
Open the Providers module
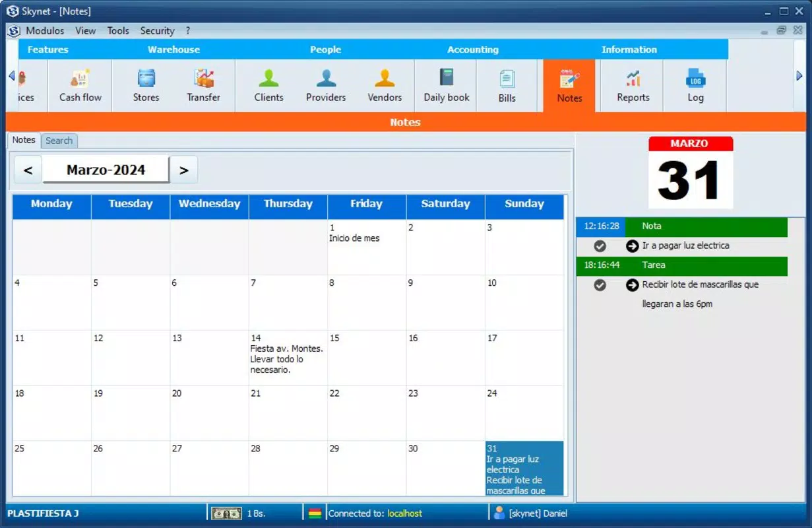[x=326, y=86]
